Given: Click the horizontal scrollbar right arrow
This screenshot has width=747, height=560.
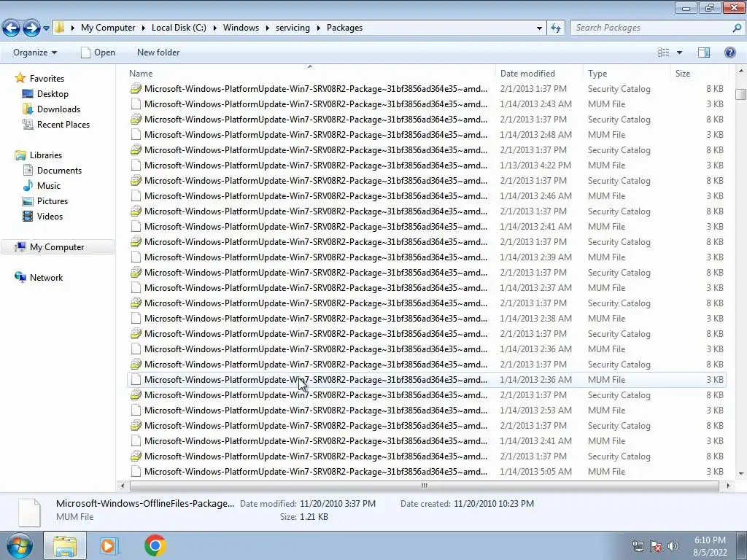Looking at the screenshot, I should (x=728, y=486).
